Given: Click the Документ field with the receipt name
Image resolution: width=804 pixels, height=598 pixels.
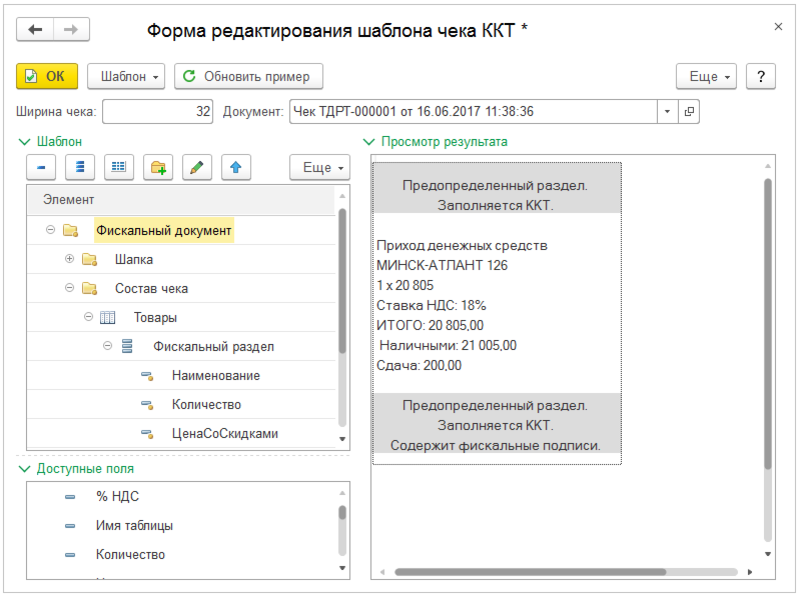Looking at the screenshot, I should pyautogui.click(x=473, y=111).
